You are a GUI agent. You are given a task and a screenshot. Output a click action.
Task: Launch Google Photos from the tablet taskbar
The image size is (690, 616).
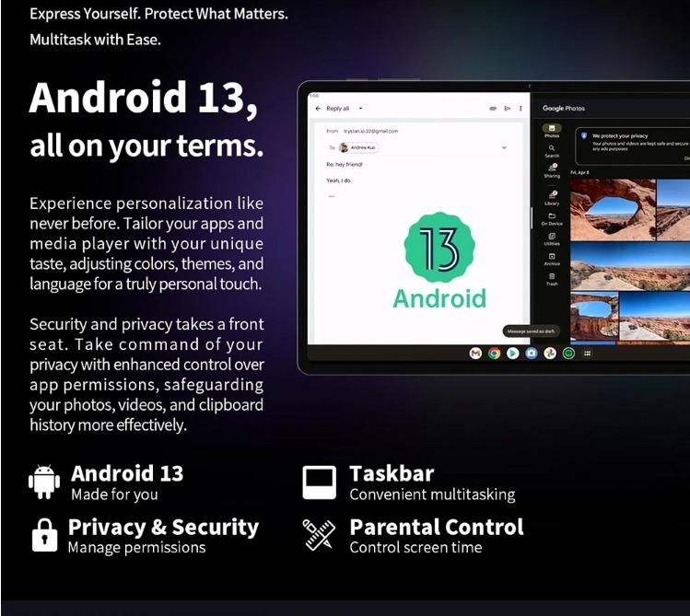[550, 353]
